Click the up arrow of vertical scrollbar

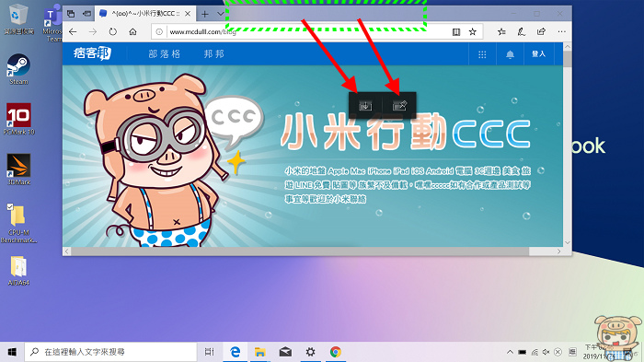[x=568, y=46]
